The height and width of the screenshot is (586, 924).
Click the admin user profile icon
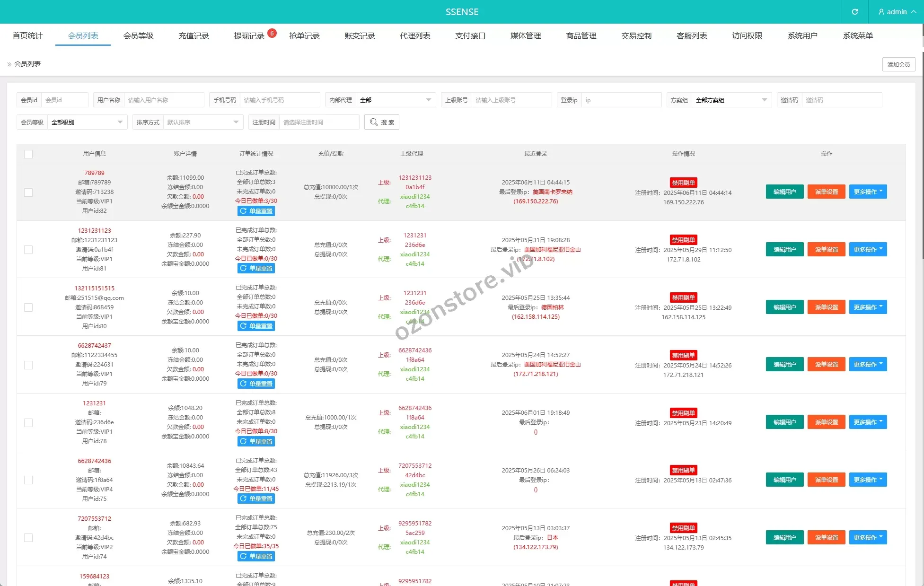tap(881, 12)
